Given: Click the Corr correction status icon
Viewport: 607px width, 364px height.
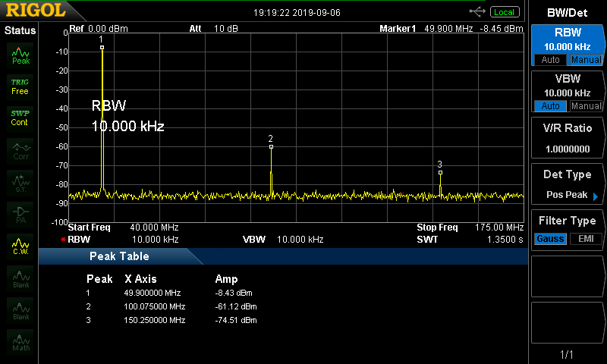Looking at the screenshot, I should tap(20, 150).
